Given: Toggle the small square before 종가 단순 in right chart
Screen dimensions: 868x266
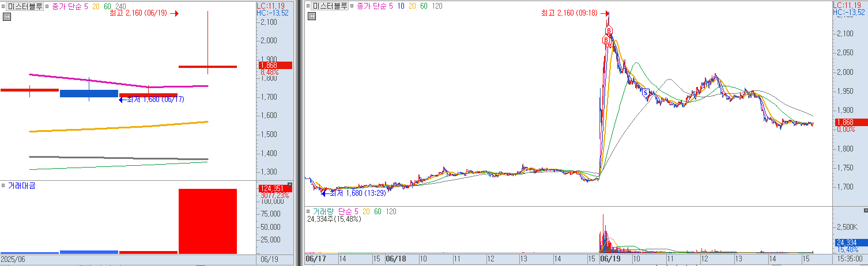Looking at the screenshot, I should (x=353, y=6).
